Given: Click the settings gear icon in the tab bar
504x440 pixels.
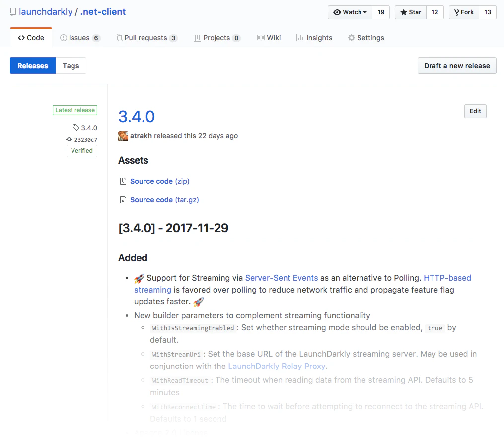Looking at the screenshot, I should 351,37.
